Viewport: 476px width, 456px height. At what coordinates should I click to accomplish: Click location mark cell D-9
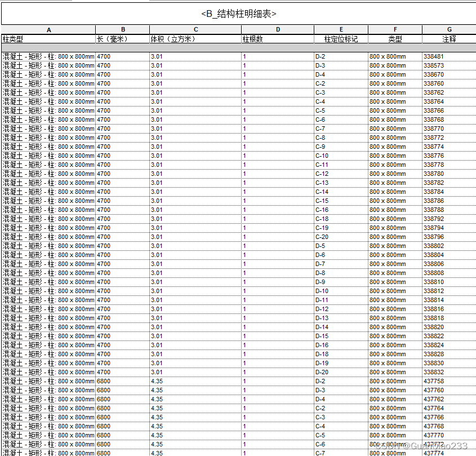tap(341, 282)
